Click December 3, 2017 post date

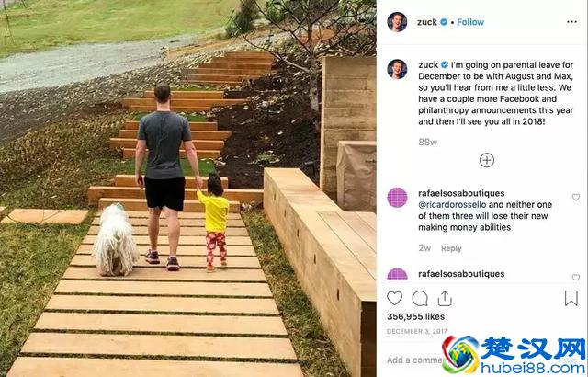pyautogui.click(x=416, y=332)
